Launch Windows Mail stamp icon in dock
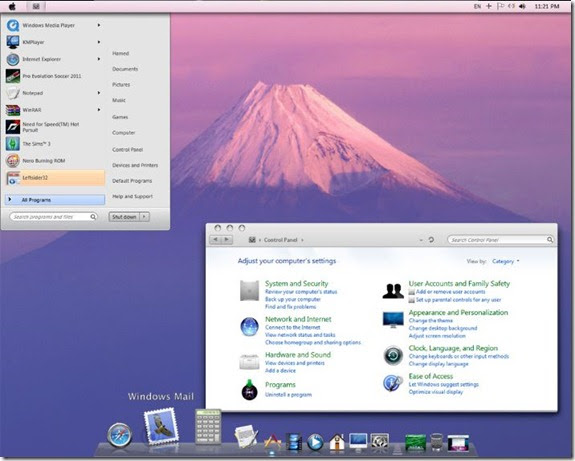 click(x=161, y=427)
